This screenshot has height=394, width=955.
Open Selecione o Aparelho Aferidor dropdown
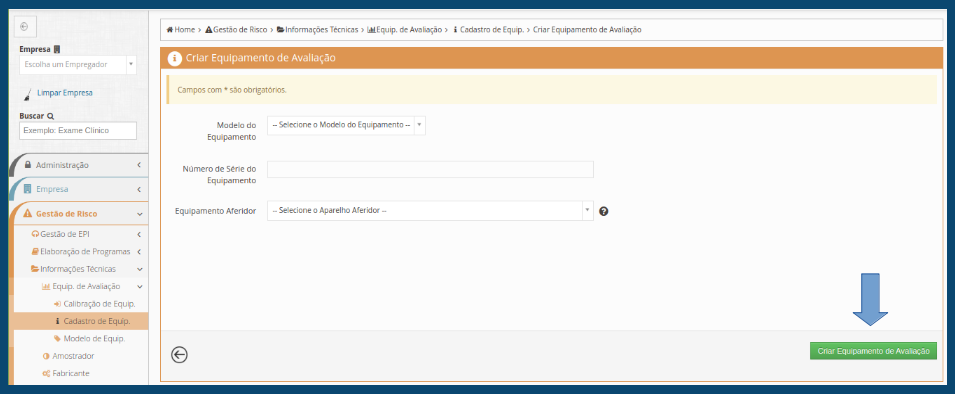[430, 211]
